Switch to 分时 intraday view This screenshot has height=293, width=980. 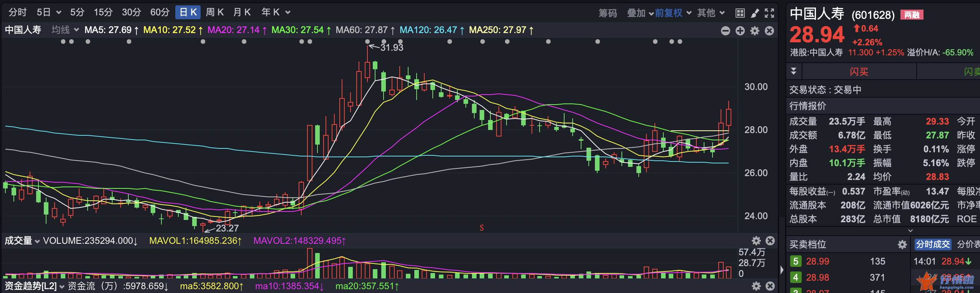pos(18,12)
